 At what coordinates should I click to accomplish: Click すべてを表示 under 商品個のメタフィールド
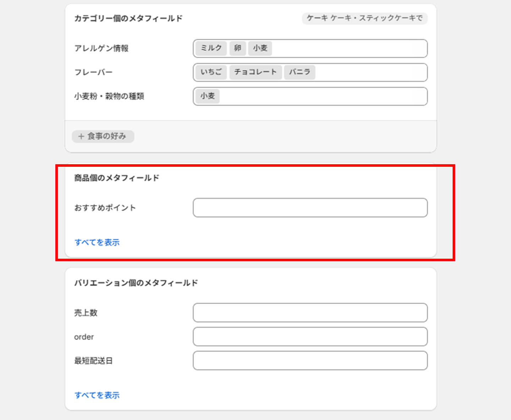coord(97,242)
